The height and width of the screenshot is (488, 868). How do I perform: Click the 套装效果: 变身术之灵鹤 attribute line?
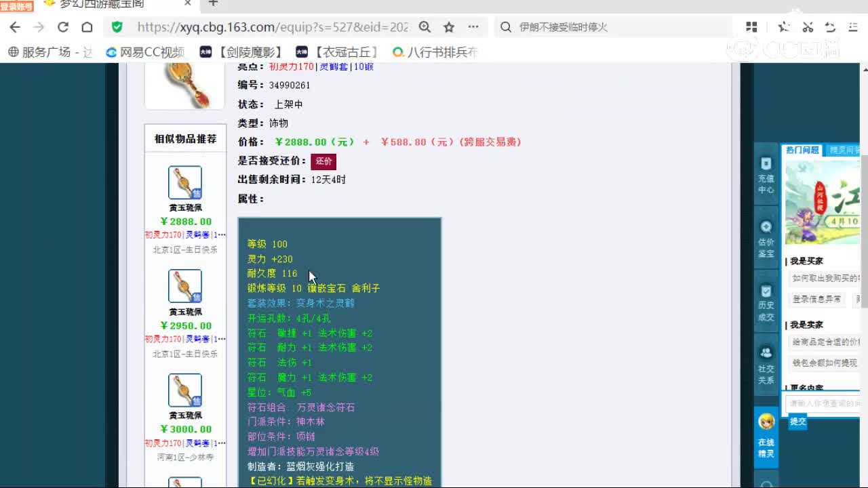coord(301,304)
